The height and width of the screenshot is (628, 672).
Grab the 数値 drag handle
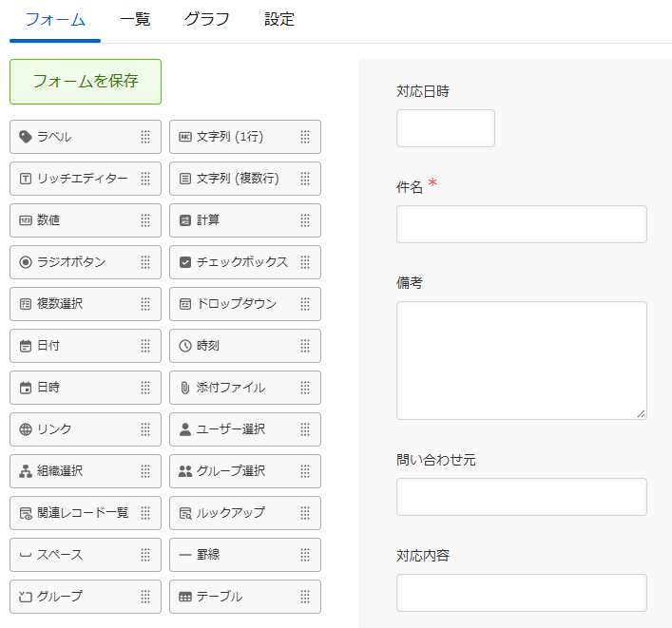point(145,220)
